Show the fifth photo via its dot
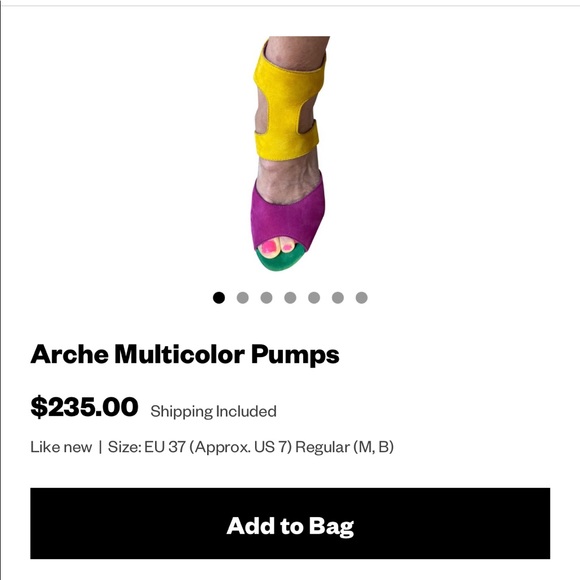This screenshot has width=580, height=580. pos(314,297)
